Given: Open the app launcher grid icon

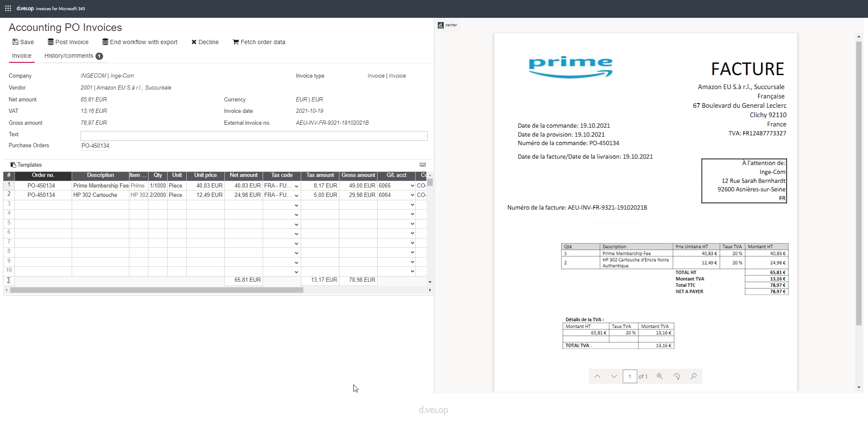Looking at the screenshot, I should (8, 8).
